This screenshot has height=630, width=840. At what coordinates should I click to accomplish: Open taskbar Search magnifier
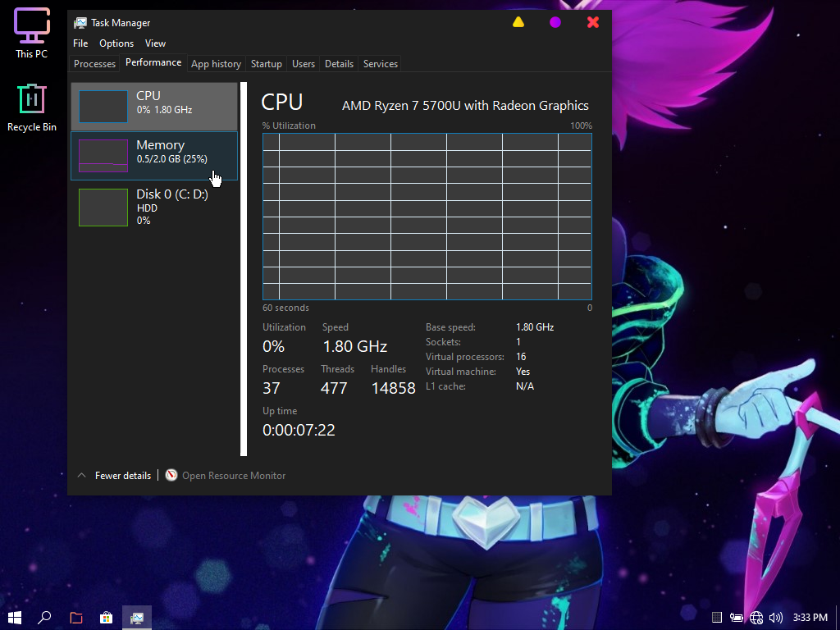(44, 618)
